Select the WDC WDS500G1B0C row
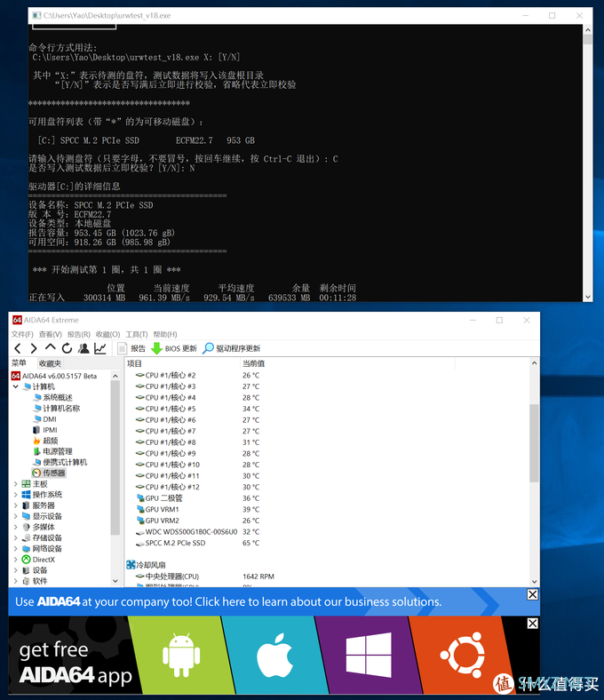604x700 pixels. tap(327, 532)
